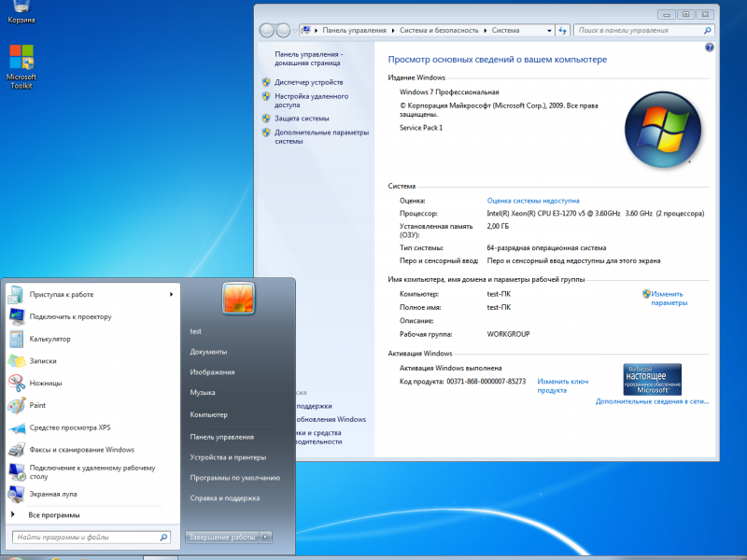The height and width of the screenshot is (560, 747).
Task: Click shield icon beside Дополнительные параметры системы
Action: pyautogui.click(x=266, y=133)
